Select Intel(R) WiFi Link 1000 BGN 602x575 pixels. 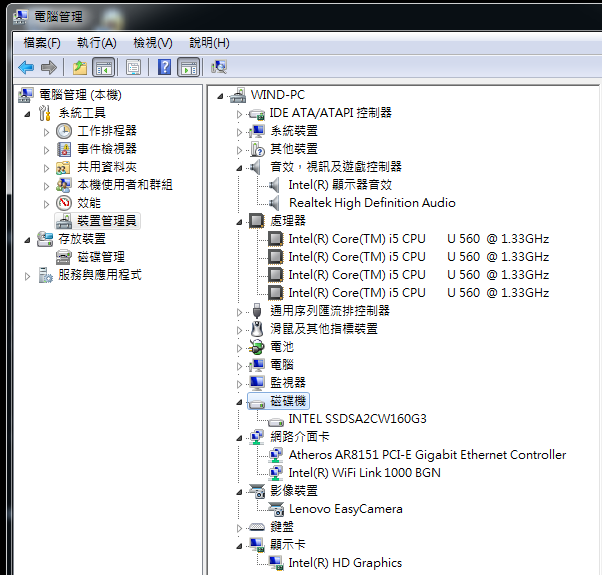pos(364,473)
